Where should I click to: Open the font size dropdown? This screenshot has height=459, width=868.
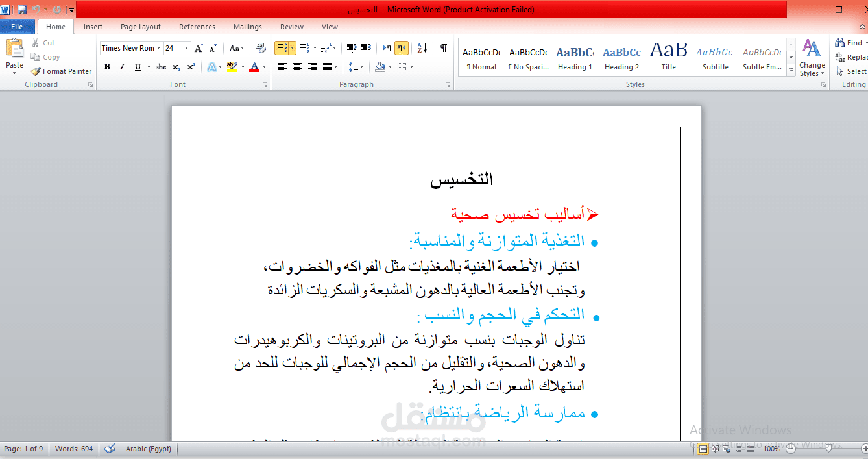pos(185,47)
